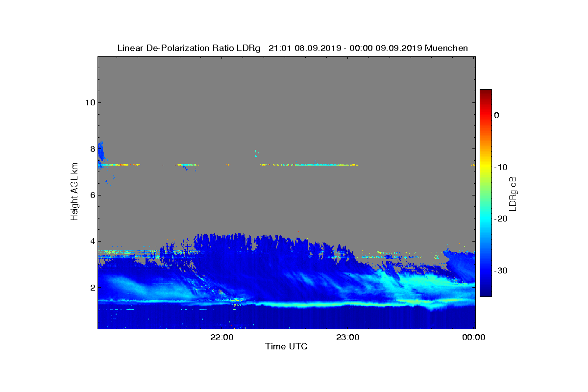Click the '23:00' time tick label
The image size is (588, 392).
pyautogui.click(x=348, y=337)
